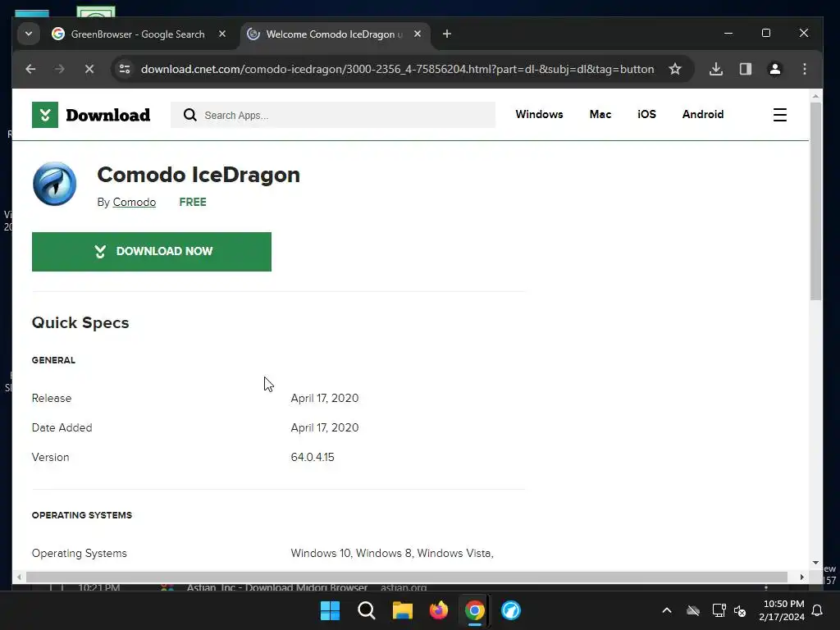Click the scroll left arrow
Screen dimensions: 840x630
[x=20, y=577]
